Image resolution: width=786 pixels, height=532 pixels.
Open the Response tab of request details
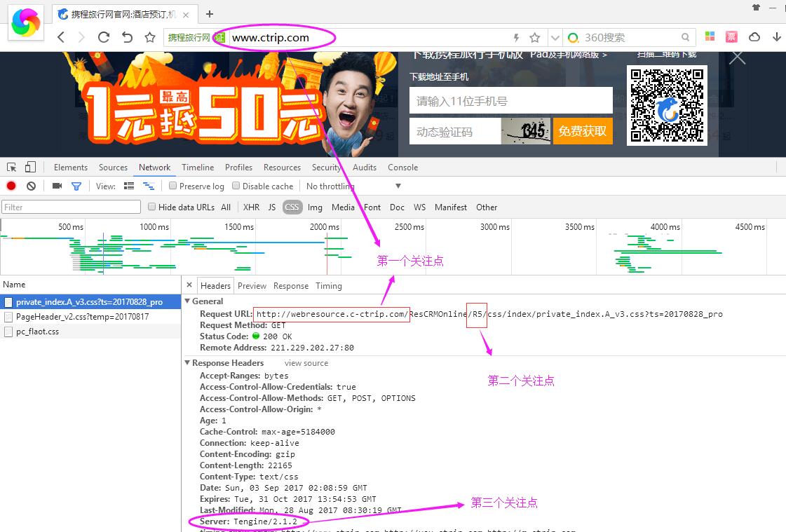(291, 285)
